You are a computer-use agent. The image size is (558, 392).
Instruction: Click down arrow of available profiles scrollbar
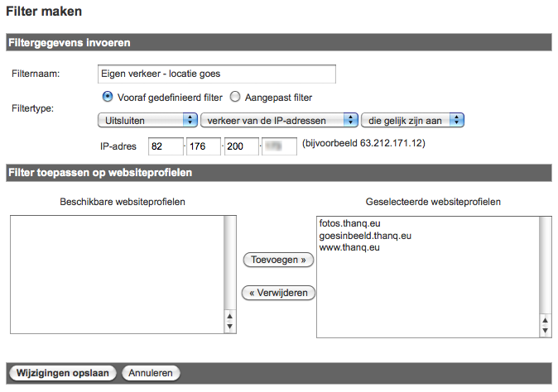click(231, 327)
